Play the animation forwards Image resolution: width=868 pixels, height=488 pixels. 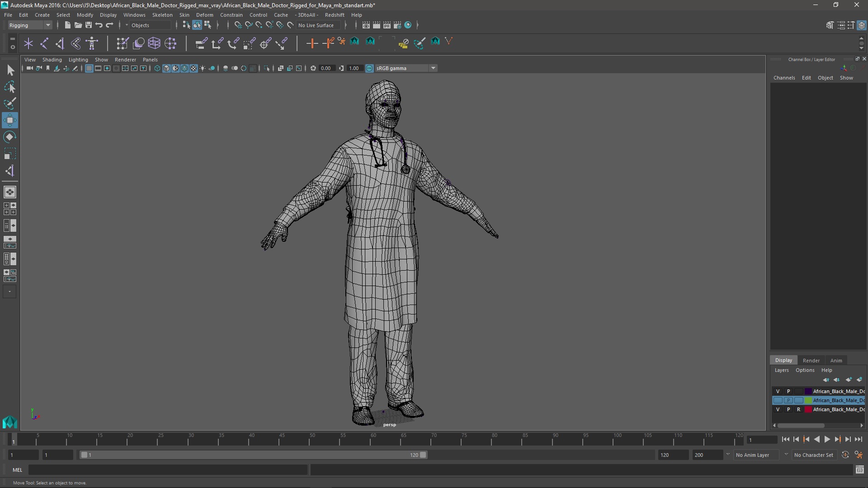tap(827, 439)
